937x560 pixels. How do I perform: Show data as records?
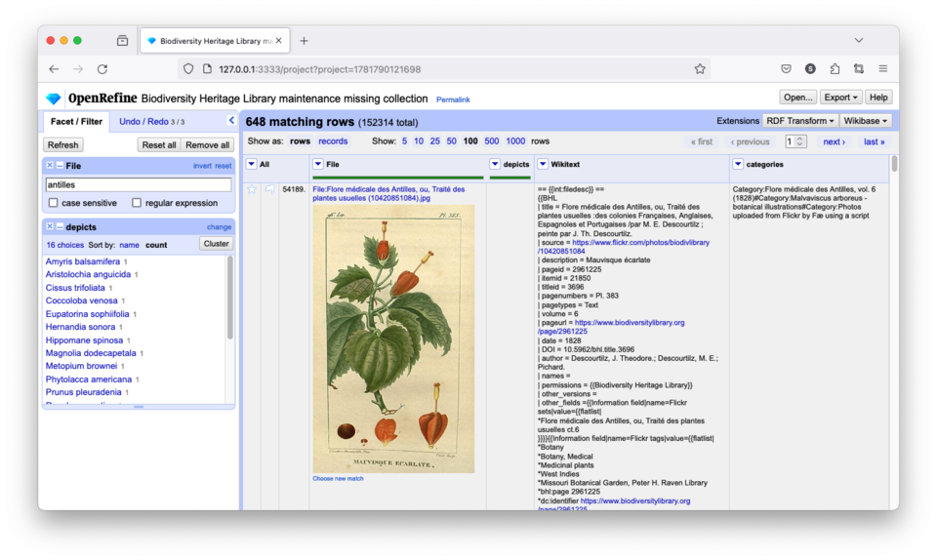click(333, 141)
